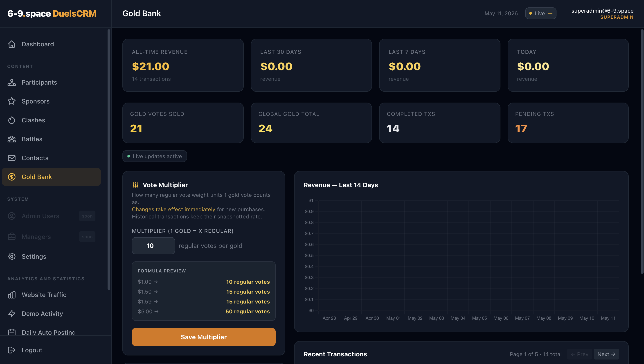The height and width of the screenshot is (364, 644).
Task: Open Website Traffic analytics
Action: 51,295
